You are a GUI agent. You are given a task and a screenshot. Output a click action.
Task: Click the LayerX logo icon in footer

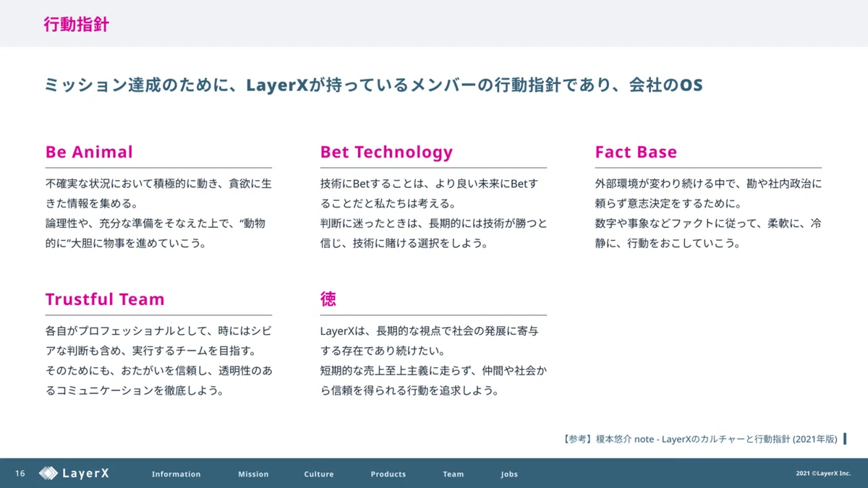(48, 474)
